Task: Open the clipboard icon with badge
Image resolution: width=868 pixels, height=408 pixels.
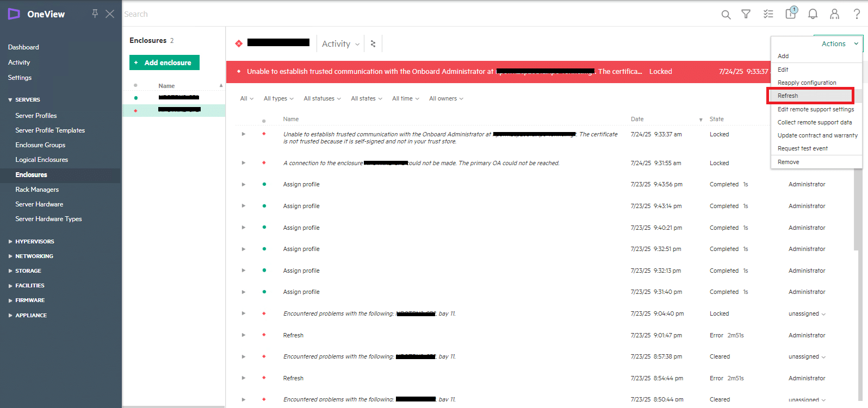Action: coord(791,14)
